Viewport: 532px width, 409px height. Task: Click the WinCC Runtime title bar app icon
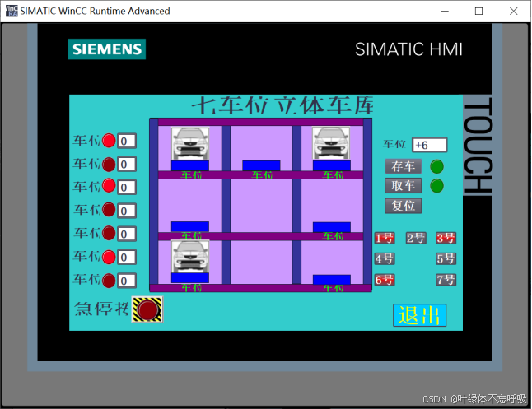[x=12, y=11]
